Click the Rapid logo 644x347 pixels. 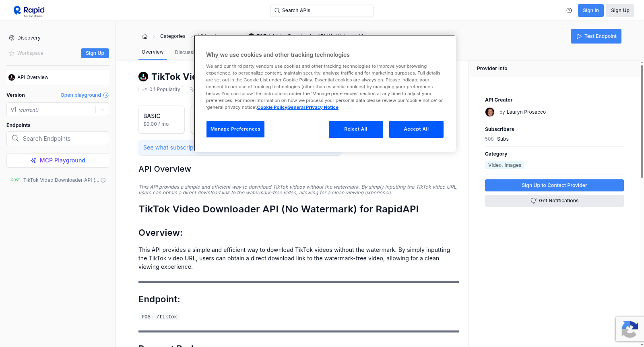(29, 11)
